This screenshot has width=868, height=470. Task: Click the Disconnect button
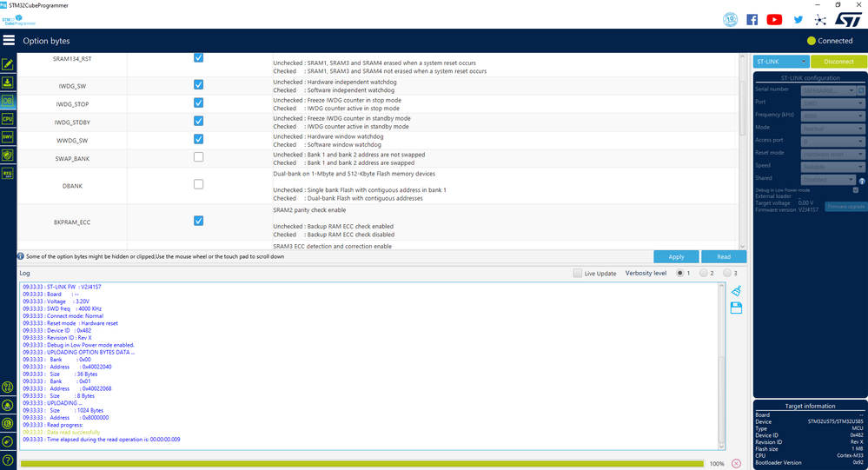click(838, 62)
